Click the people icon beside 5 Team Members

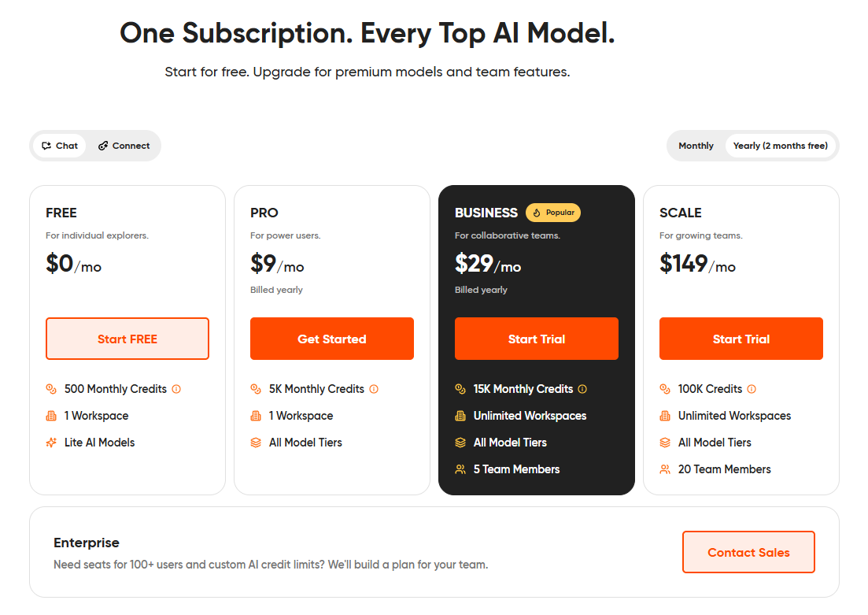click(460, 469)
